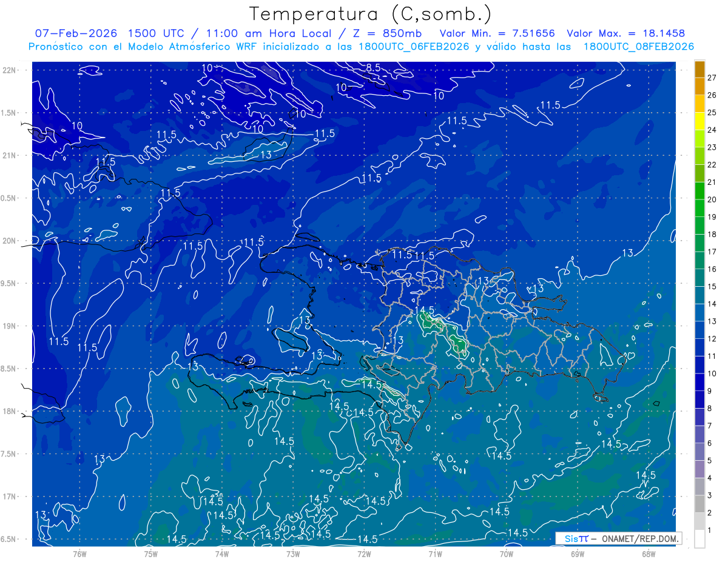Click the "27" value on color scale

[712, 78]
